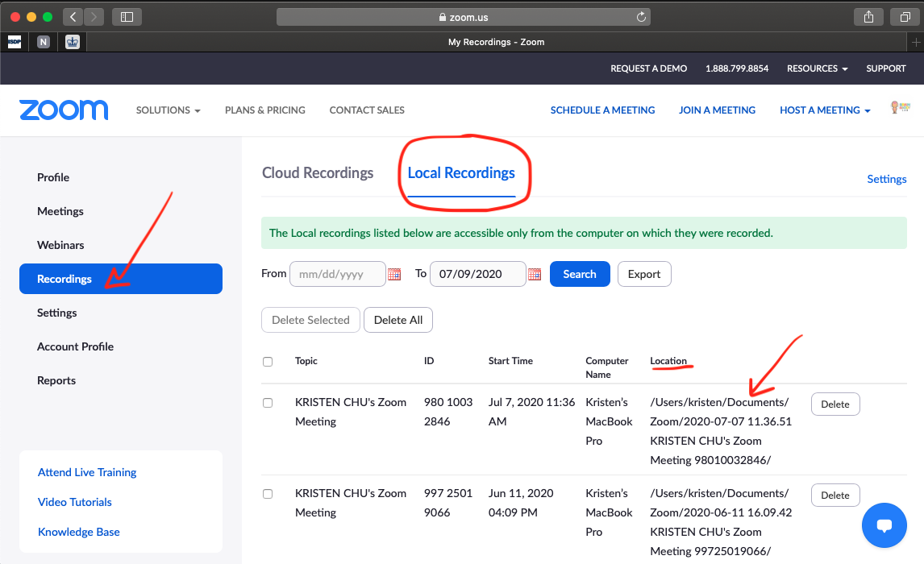The height and width of the screenshot is (564, 924).
Task: Open Plans & Pricing
Action: coord(265,110)
